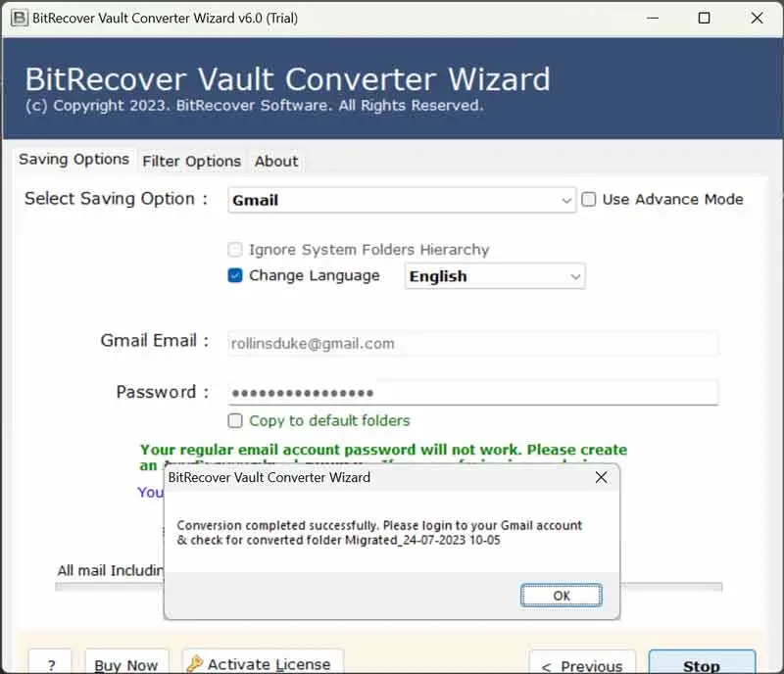Viewport: 784px width, 674px height.
Task: Open the About tab
Action: [276, 161]
